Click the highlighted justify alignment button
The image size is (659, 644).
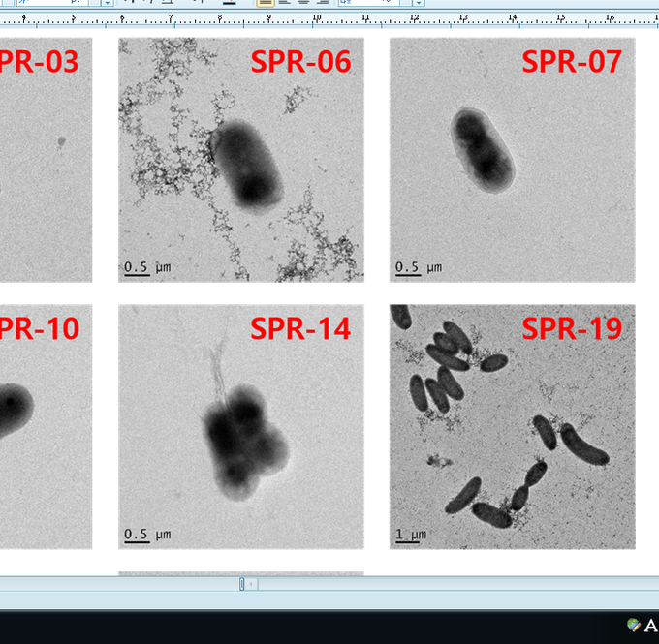[266, 3]
